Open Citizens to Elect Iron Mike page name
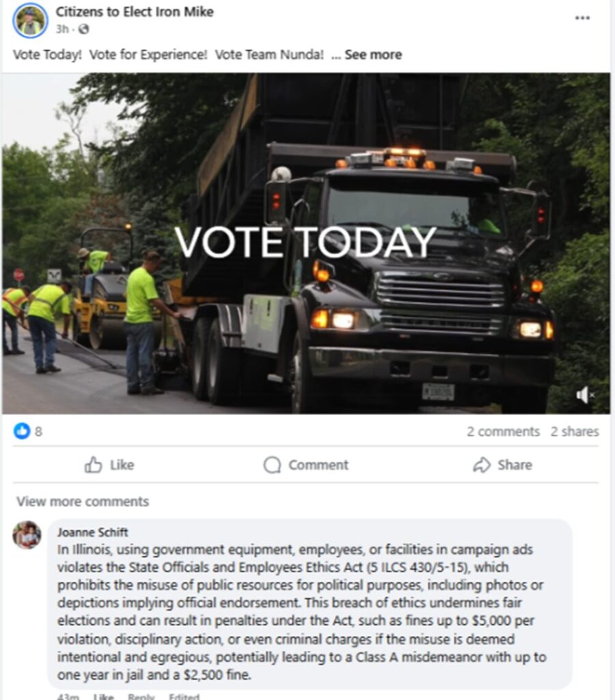 coord(135,12)
